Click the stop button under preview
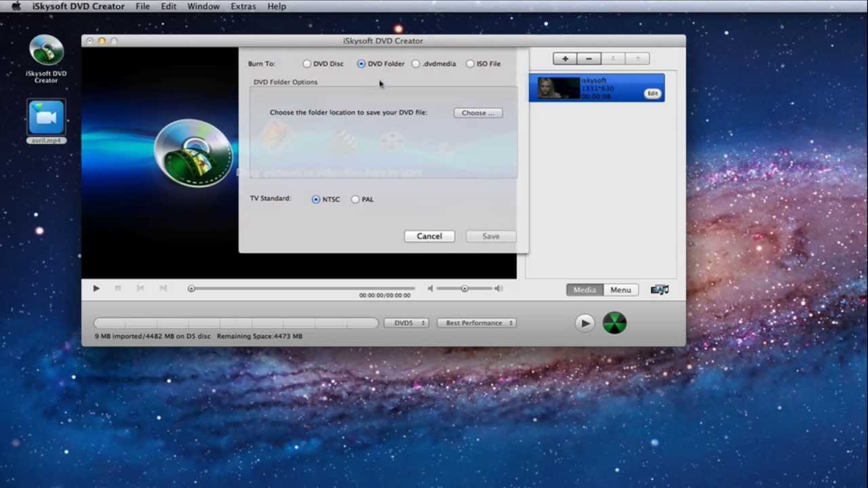The height and width of the screenshot is (488, 868). point(118,288)
